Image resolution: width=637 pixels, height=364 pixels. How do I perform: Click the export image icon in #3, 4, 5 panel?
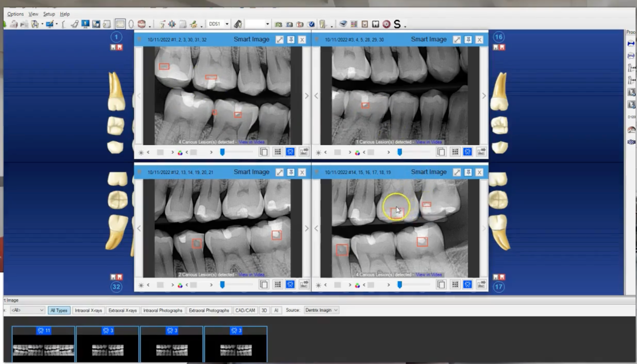[481, 152]
